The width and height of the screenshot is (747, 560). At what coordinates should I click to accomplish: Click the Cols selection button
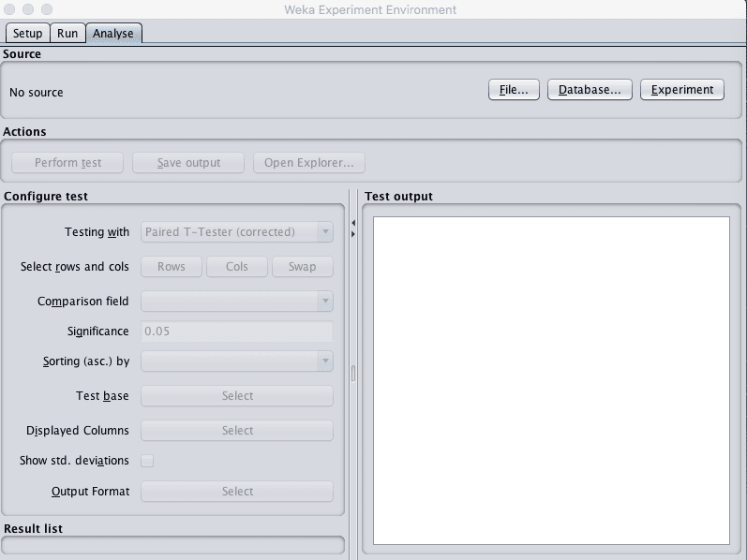tap(237, 267)
